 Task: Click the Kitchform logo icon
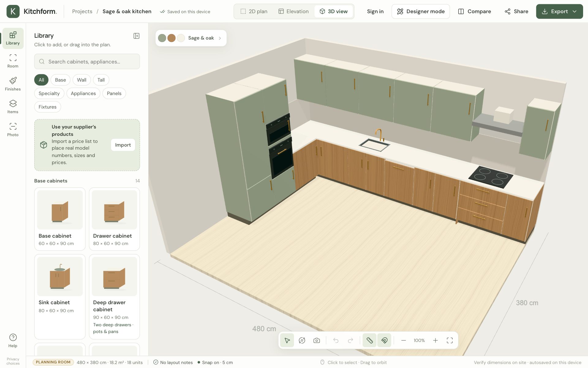tap(13, 11)
